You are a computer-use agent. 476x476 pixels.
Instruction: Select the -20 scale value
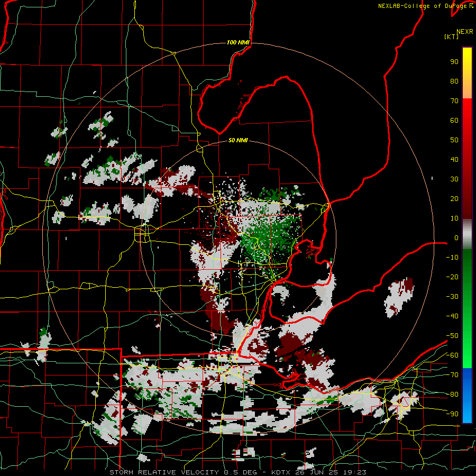click(x=452, y=277)
